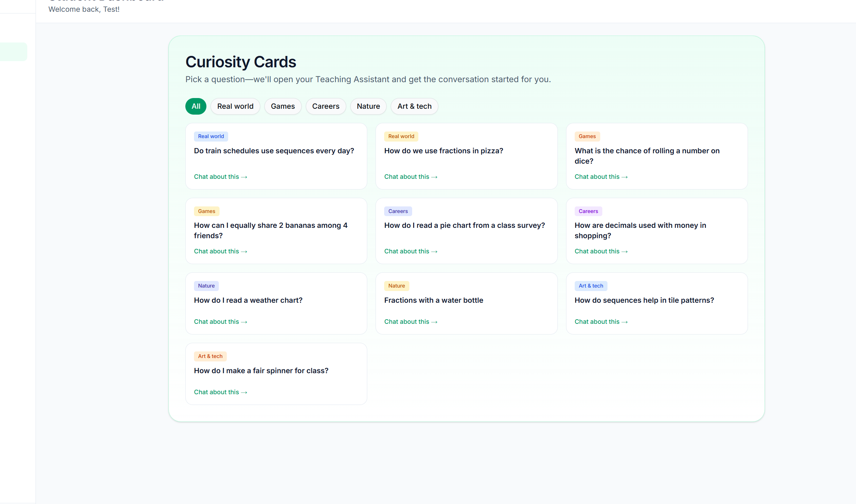This screenshot has height=504, width=856.
Task: Open 'How do I make a fair spinner' question
Action: tap(261, 371)
